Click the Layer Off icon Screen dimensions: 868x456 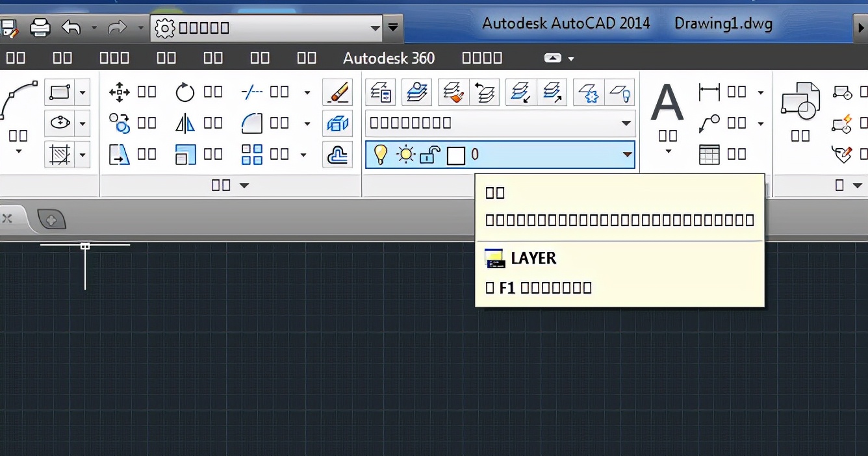click(x=619, y=92)
